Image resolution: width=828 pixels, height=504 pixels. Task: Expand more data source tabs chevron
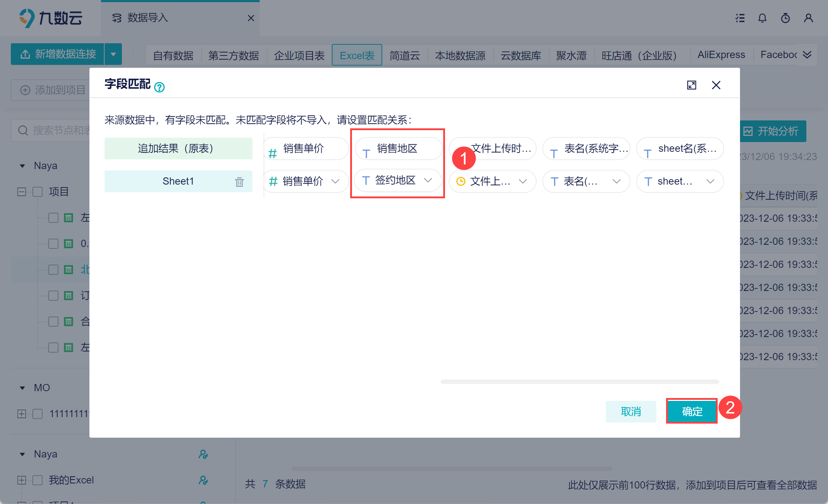click(807, 55)
